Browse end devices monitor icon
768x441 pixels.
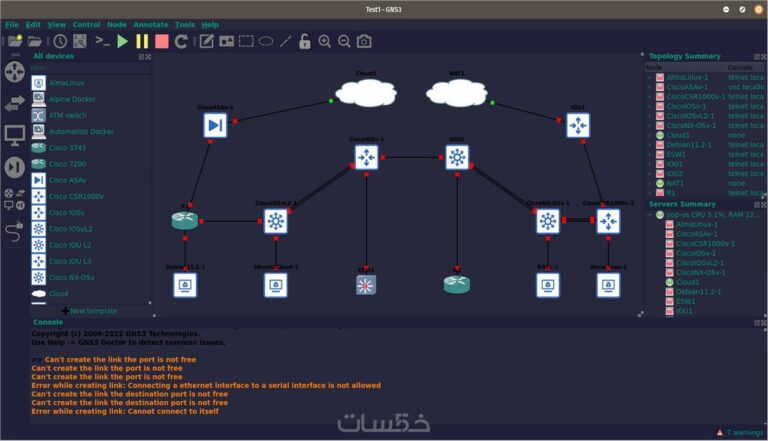pyautogui.click(x=15, y=135)
